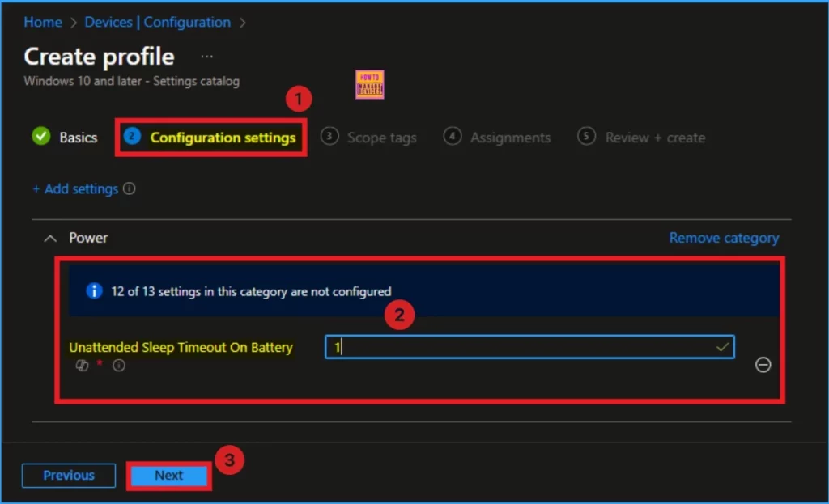Select the Review + create step
The height and width of the screenshot is (504, 829).
point(641,138)
